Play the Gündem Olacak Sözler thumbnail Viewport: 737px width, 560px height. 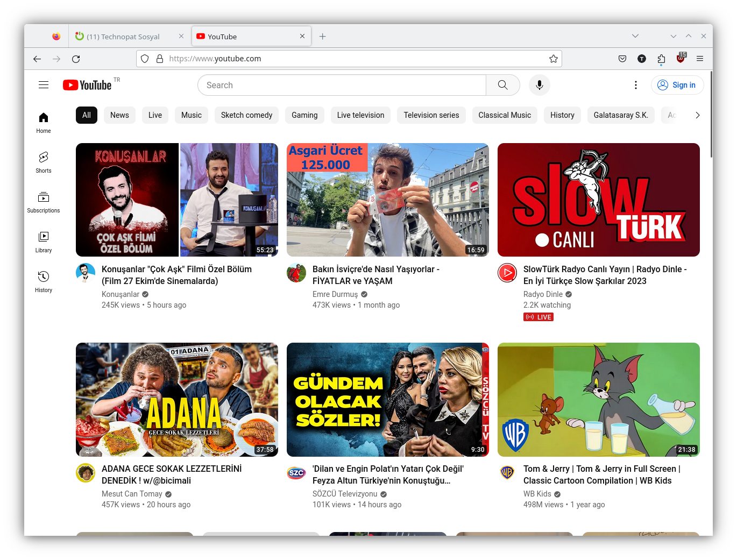pos(388,400)
